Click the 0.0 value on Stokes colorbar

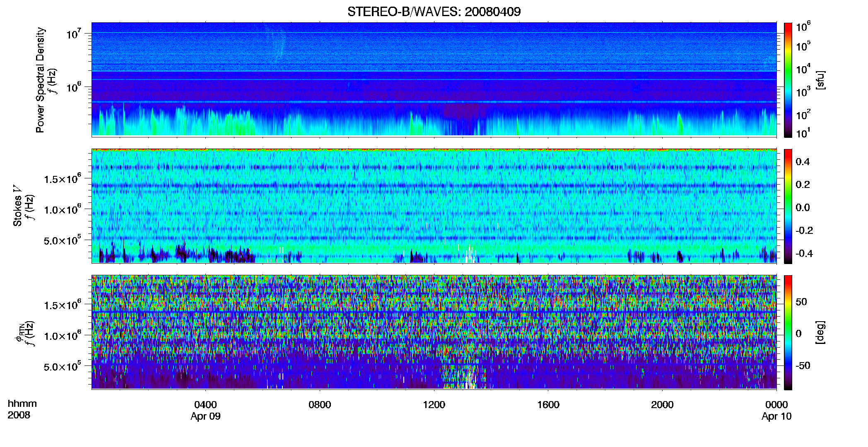point(803,207)
